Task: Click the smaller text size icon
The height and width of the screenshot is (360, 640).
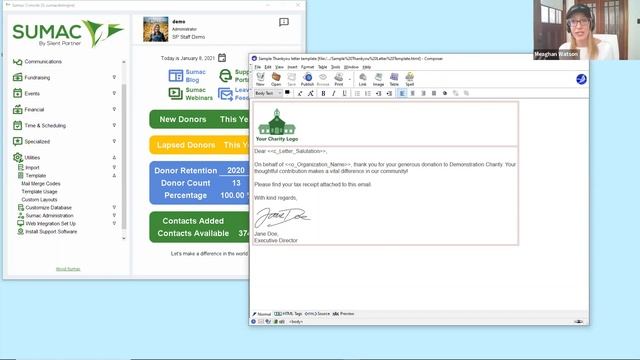Action: click(300, 93)
